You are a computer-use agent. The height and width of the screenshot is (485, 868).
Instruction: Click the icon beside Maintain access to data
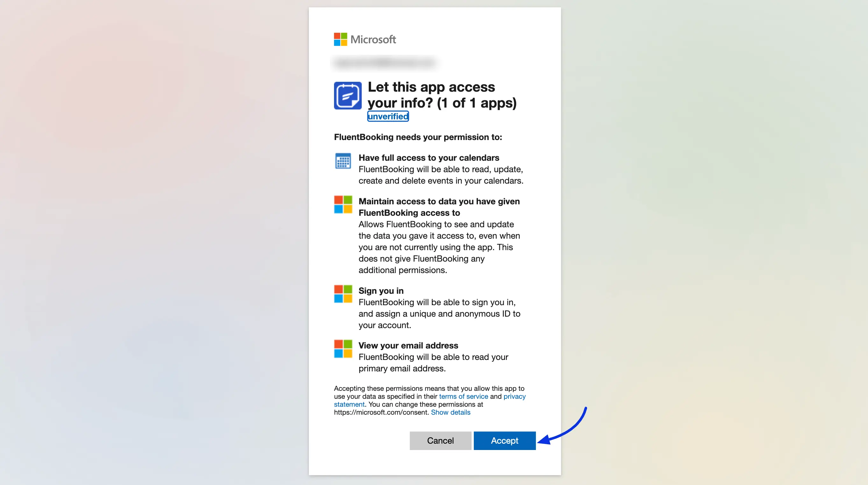pos(343,204)
